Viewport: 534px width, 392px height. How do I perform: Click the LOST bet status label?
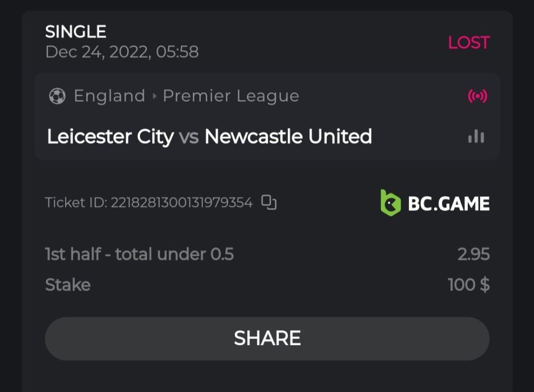point(468,43)
